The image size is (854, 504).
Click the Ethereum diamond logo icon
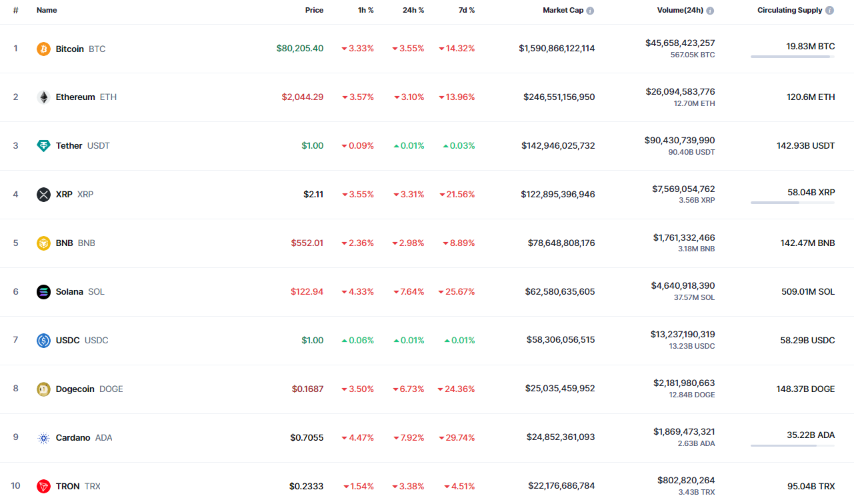(43, 97)
